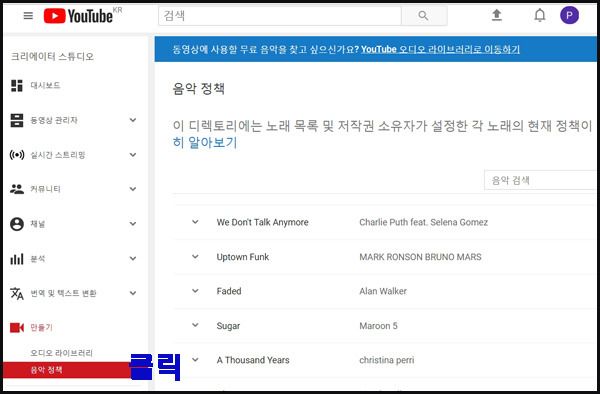Click the red 만들기 camera icon

click(x=16, y=328)
